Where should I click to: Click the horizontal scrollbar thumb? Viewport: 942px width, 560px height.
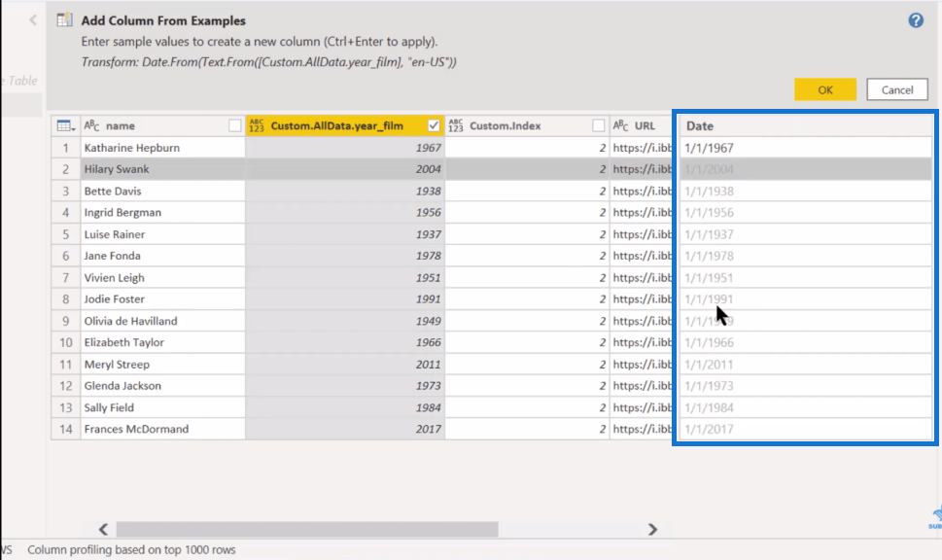tap(307, 529)
